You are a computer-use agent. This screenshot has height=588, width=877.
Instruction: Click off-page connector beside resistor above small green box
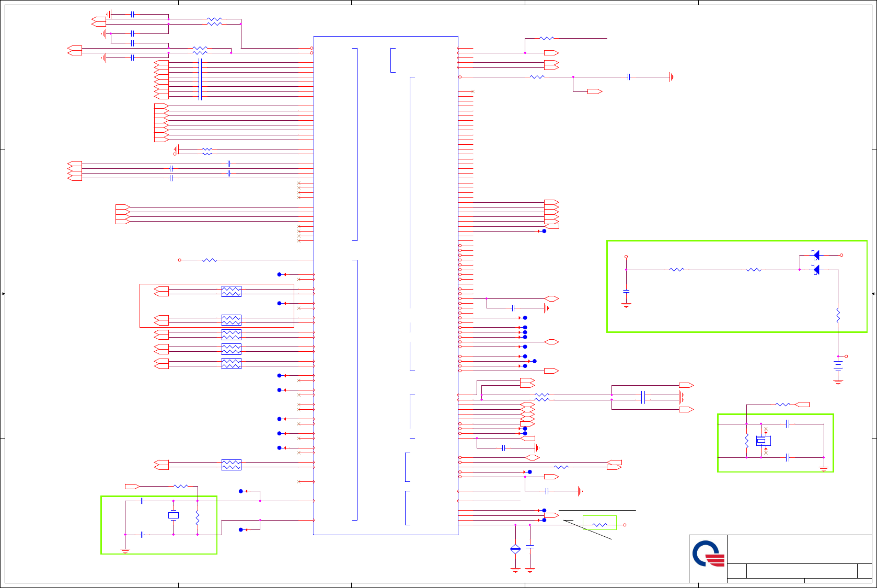[802, 405]
